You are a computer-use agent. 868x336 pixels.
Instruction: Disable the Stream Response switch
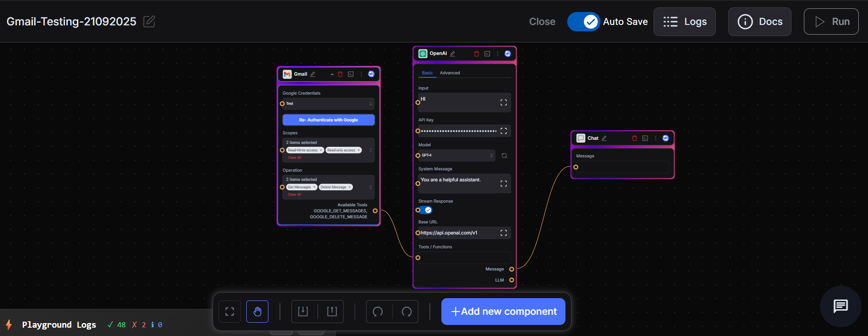coord(425,210)
